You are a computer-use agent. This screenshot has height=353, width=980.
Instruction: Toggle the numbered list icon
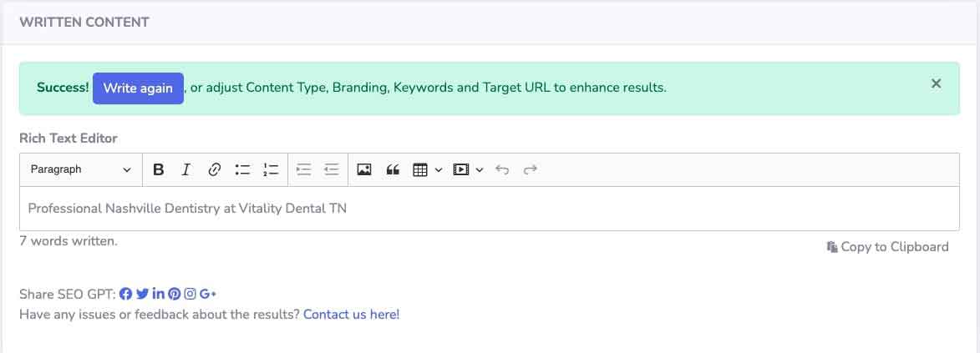(271, 170)
